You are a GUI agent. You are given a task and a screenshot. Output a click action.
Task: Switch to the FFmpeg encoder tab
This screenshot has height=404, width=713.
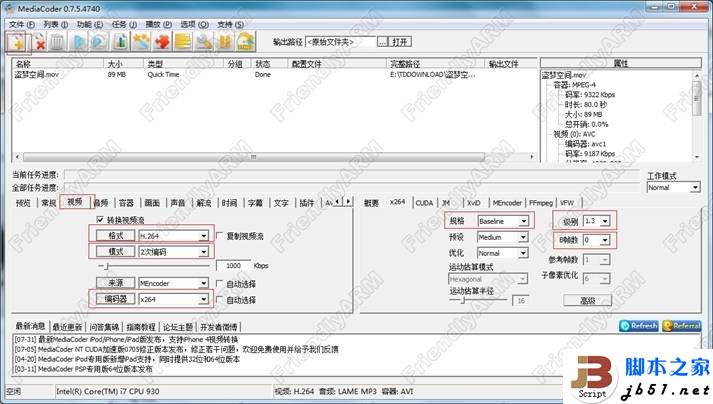tap(541, 203)
